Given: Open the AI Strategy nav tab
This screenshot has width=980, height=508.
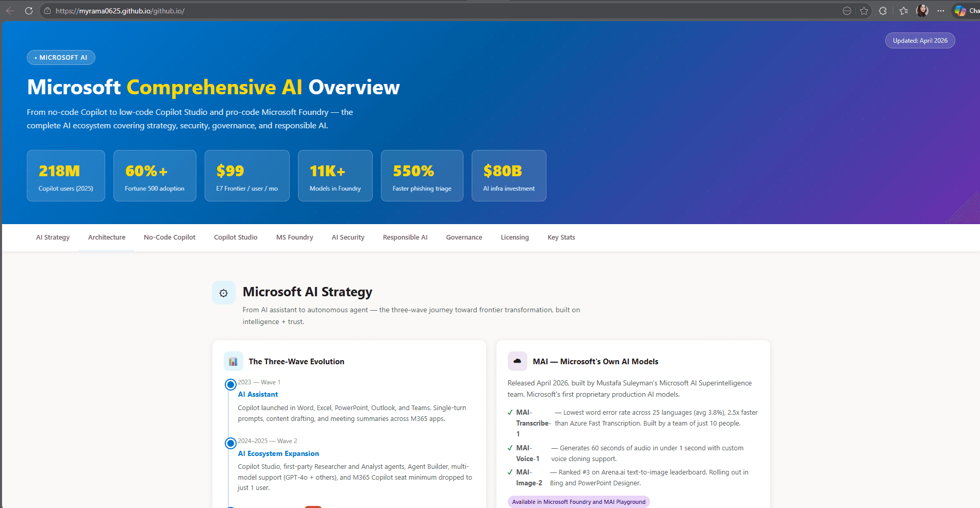Looking at the screenshot, I should click(53, 238).
